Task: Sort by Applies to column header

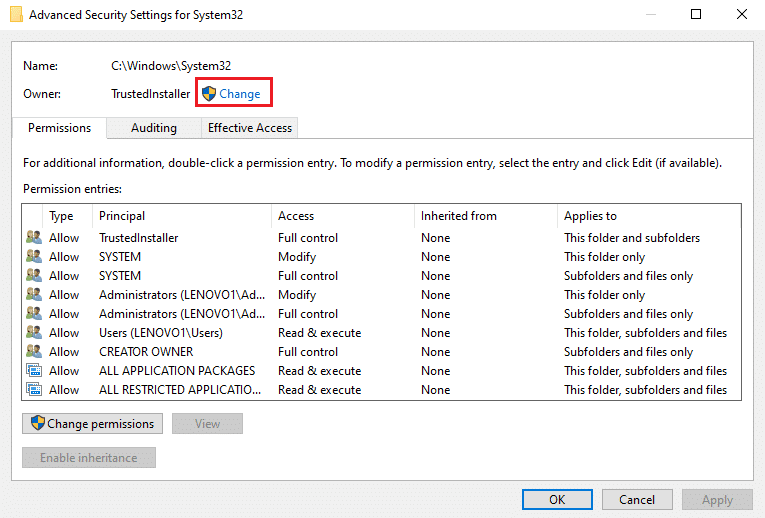Action: 649,216
